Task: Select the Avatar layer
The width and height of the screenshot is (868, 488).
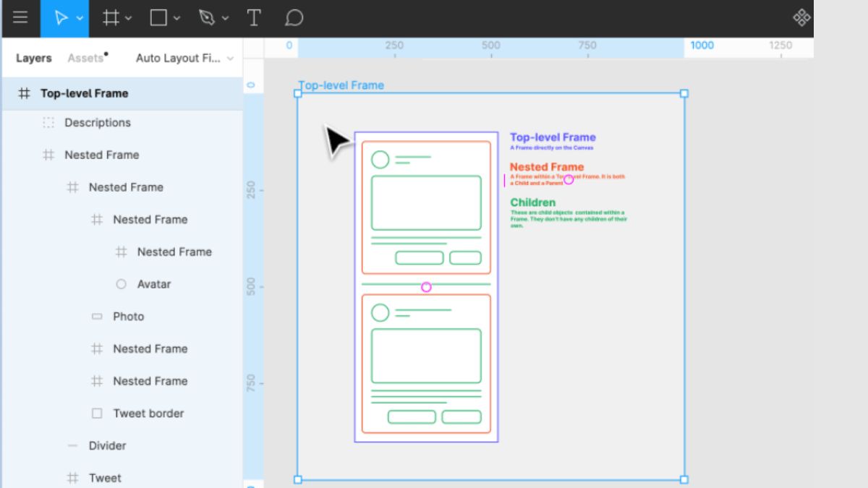Action: [154, 284]
